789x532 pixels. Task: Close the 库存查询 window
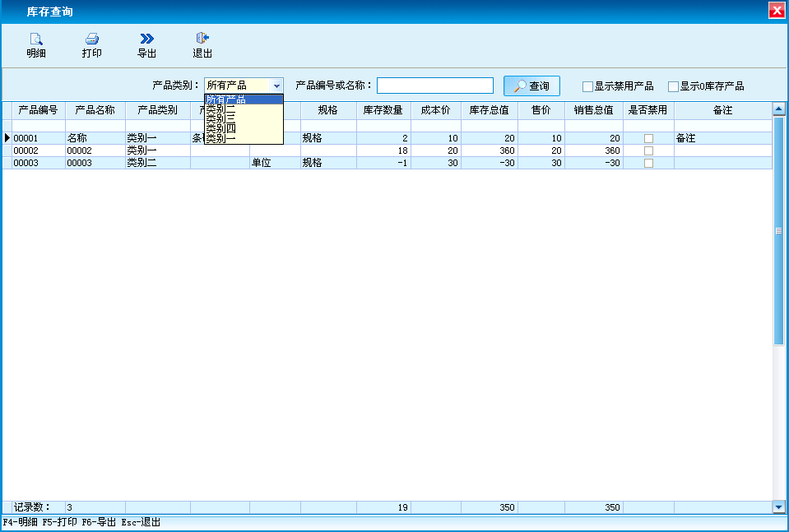[x=775, y=11]
